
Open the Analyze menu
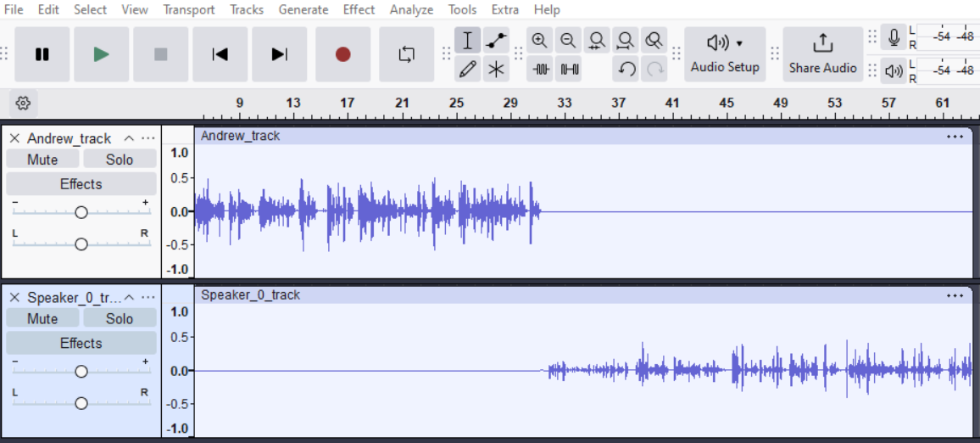pyautogui.click(x=411, y=10)
